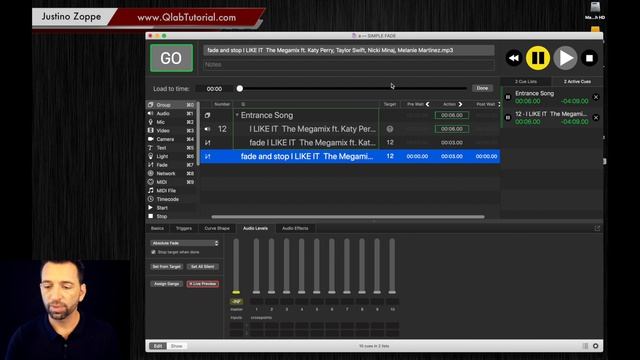Open the settings gear in status bar

pyautogui.click(x=596, y=346)
